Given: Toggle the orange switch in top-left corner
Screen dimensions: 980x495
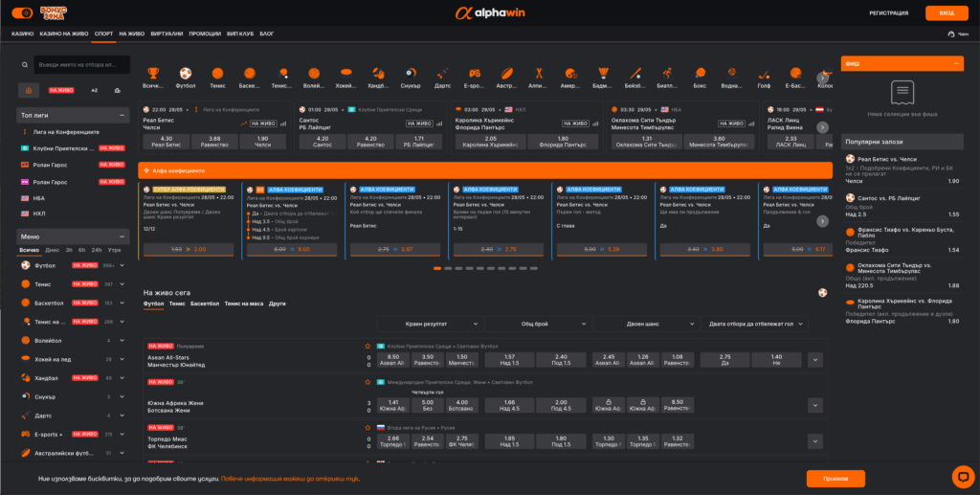Looking at the screenshot, I should pyautogui.click(x=24, y=13).
